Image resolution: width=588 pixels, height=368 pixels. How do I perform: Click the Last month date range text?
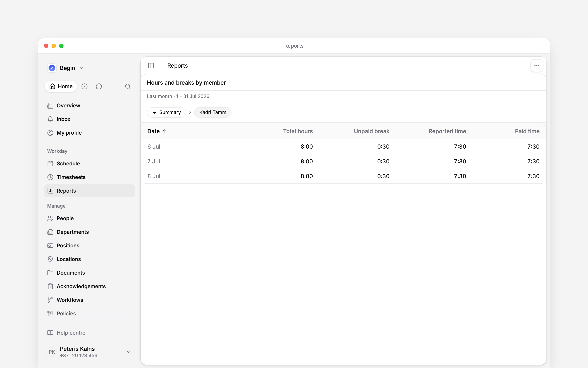[x=178, y=96]
